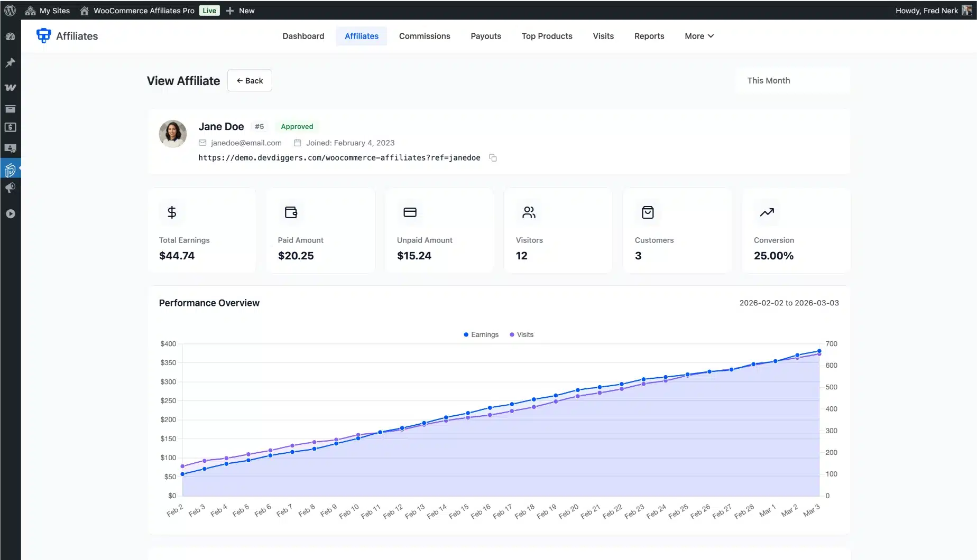Click Jane Doe's profile photo
Image resolution: width=977 pixels, height=560 pixels.
click(x=173, y=134)
